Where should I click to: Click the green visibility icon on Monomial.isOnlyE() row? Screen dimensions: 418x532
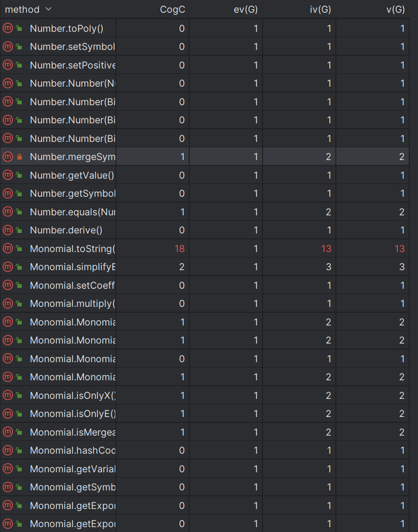point(20,414)
